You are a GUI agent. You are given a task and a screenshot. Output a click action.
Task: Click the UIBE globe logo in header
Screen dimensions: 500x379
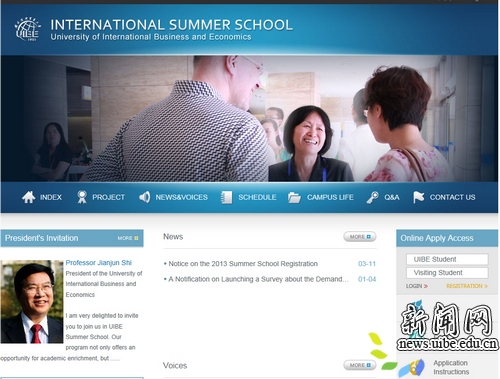28,29
